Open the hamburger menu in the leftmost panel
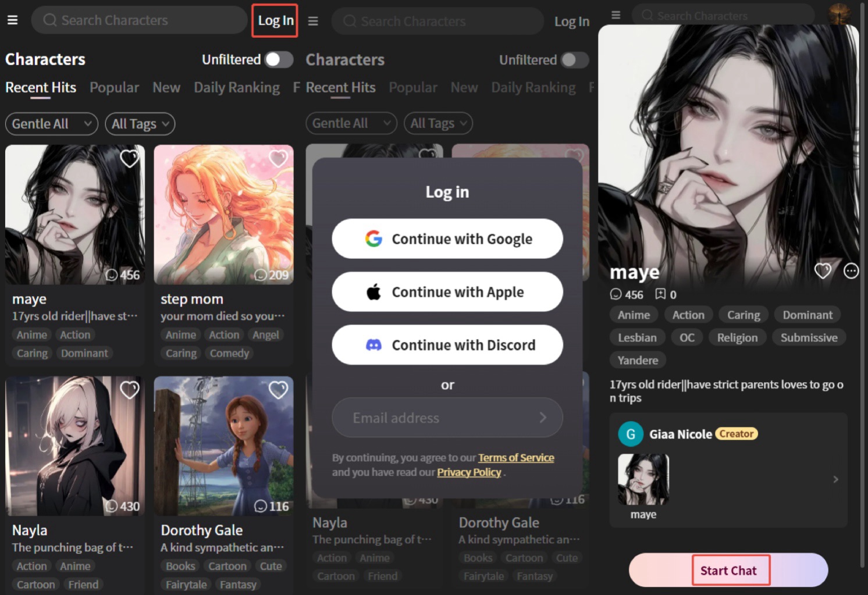 click(12, 20)
